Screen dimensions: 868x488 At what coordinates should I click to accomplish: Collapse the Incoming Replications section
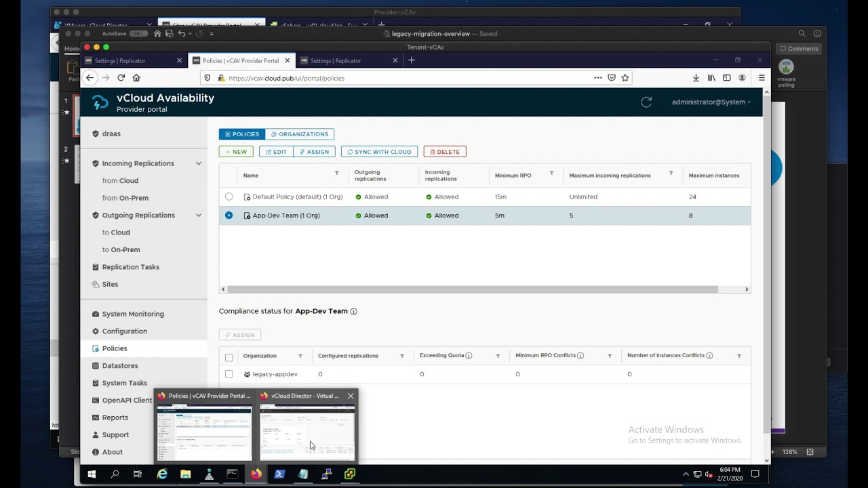[199, 163]
